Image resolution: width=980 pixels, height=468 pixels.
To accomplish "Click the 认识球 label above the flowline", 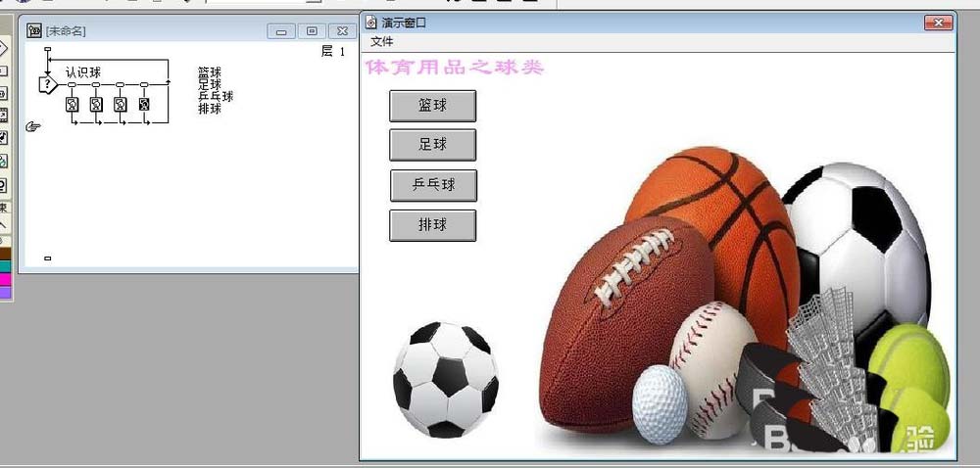I will click(83, 72).
